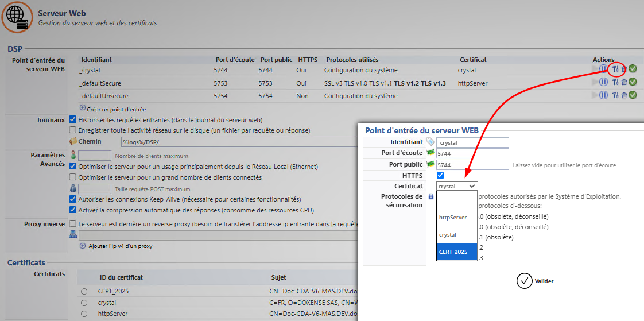
Task: Delete the _defaultSecure entry point
Action: [x=624, y=82]
